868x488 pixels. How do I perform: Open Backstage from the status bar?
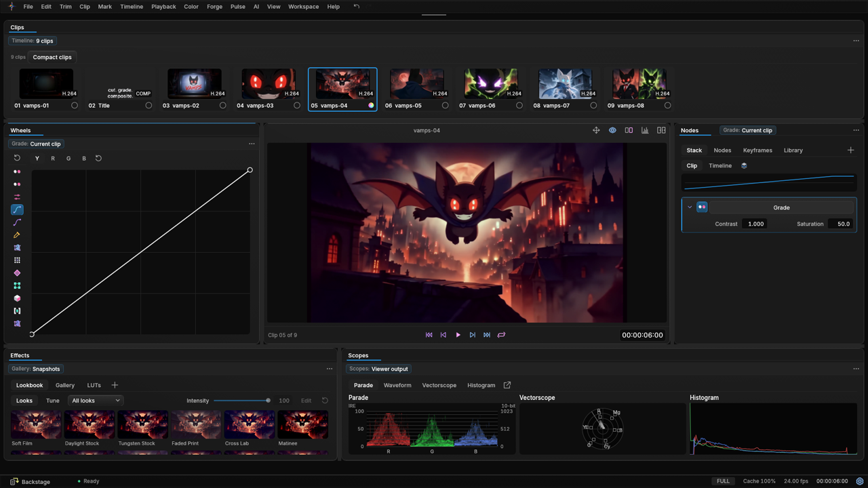tap(30, 481)
